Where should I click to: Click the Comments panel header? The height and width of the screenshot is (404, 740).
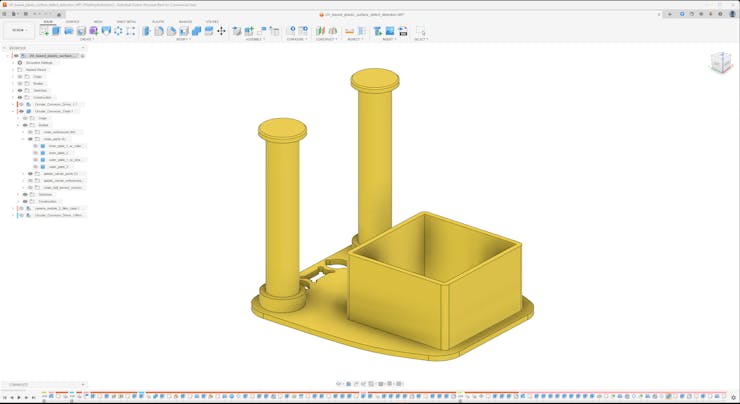(20, 385)
